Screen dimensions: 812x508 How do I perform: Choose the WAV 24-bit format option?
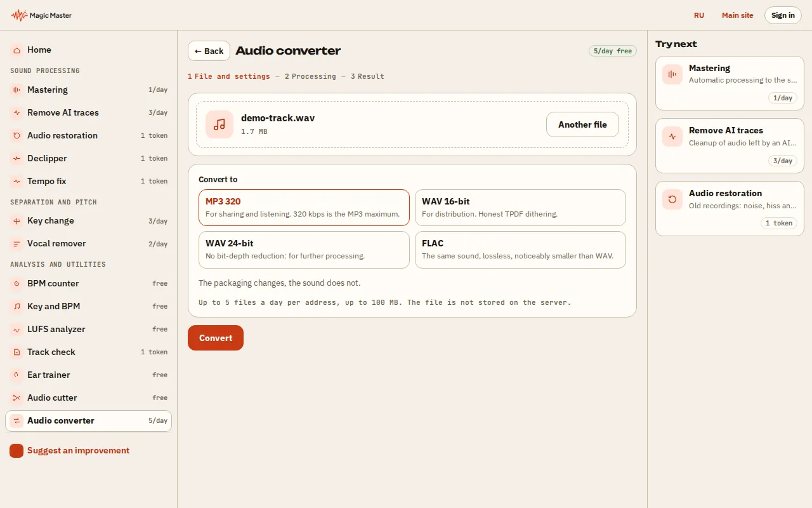click(304, 250)
